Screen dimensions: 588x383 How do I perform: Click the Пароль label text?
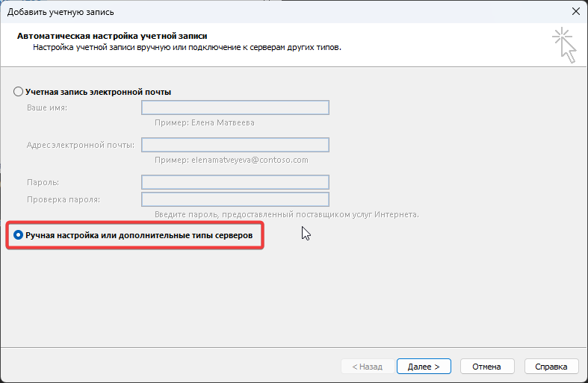point(43,183)
